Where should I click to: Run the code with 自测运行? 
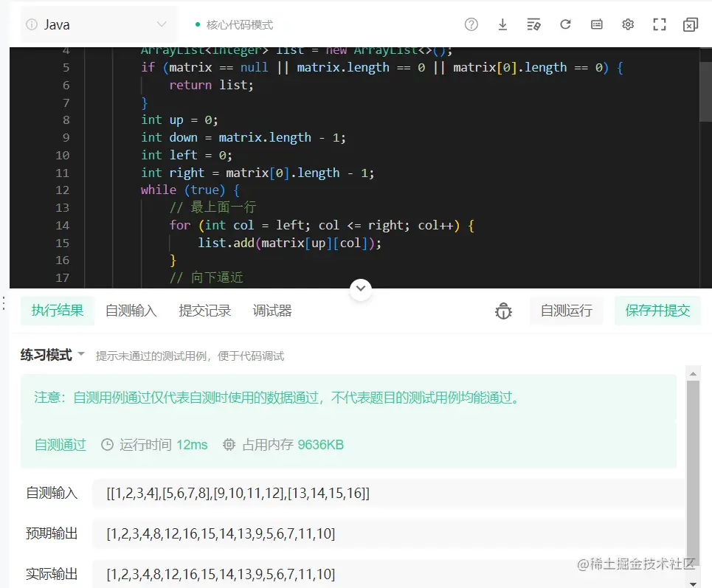click(566, 311)
